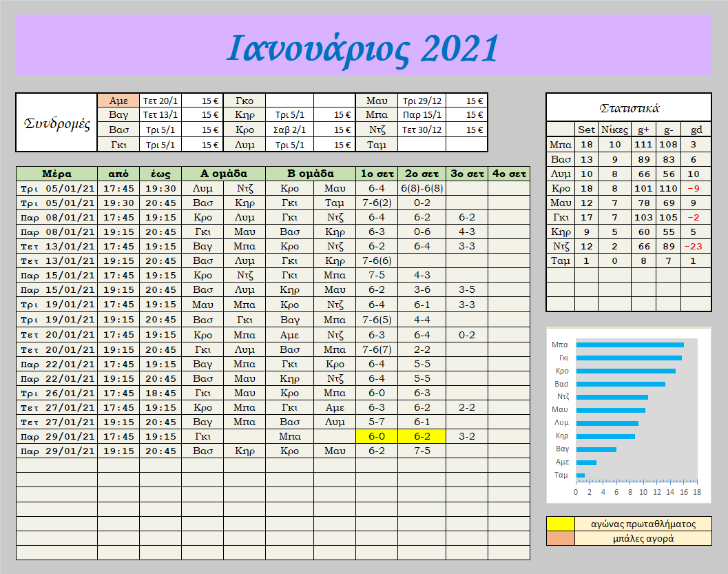This screenshot has width=728, height=574.
Task: Select the yellow highlighted "6-0" score cell
Action: tap(377, 436)
